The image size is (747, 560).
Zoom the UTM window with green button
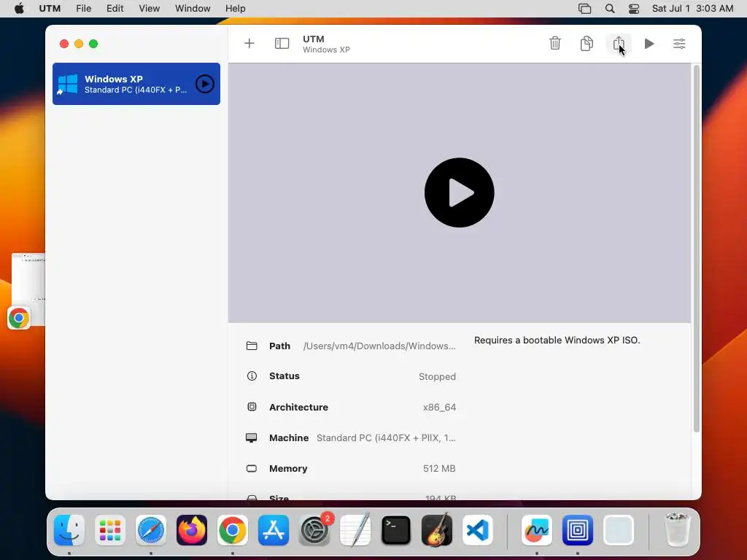(93, 44)
